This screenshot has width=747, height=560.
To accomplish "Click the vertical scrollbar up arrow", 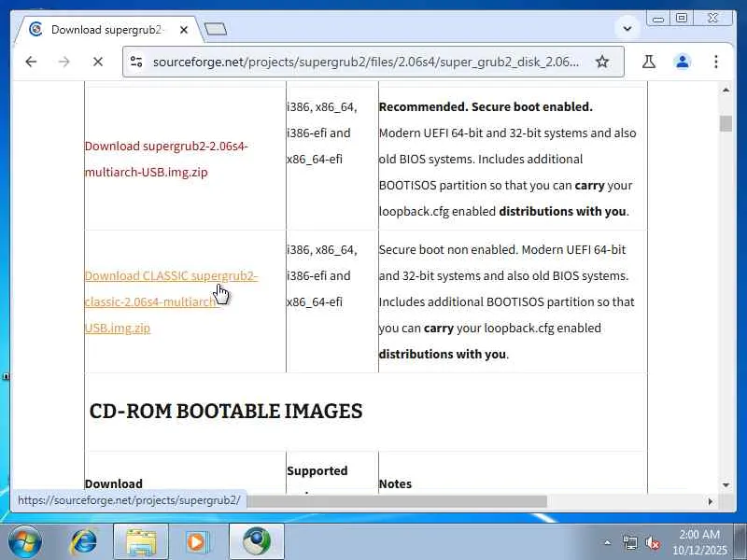I will tap(726, 90).
